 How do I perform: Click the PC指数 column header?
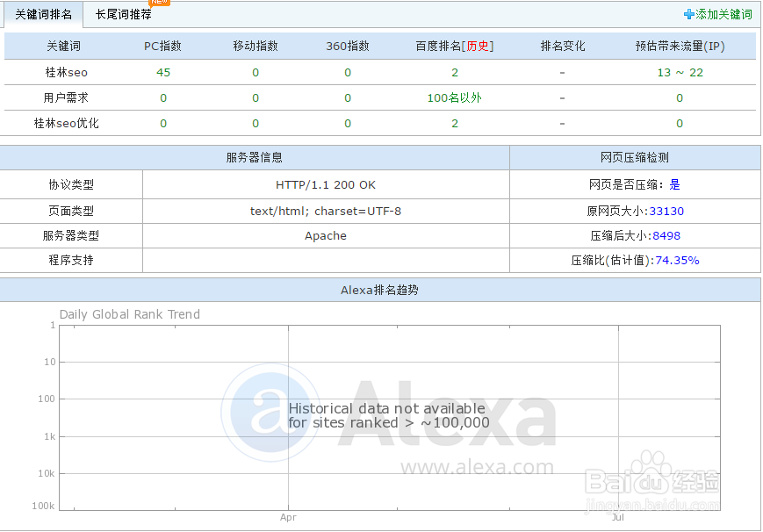coord(162,46)
